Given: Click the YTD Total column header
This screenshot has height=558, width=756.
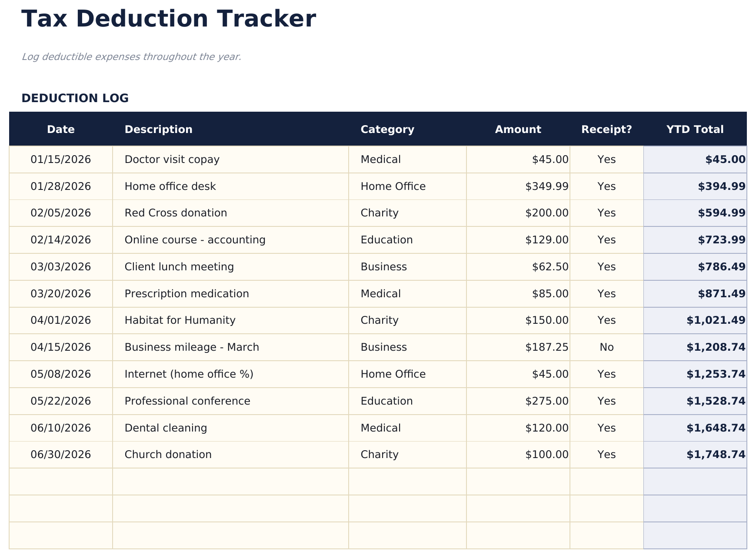Looking at the screenshot, I should pos(693,129).
